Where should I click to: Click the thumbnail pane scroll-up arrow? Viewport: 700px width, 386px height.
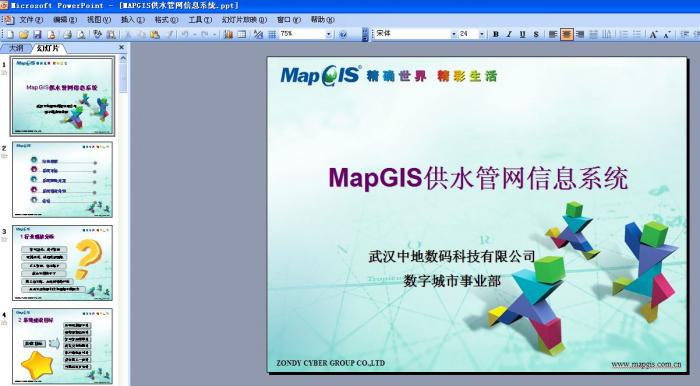pyautogui.click(x=123, y=58)
